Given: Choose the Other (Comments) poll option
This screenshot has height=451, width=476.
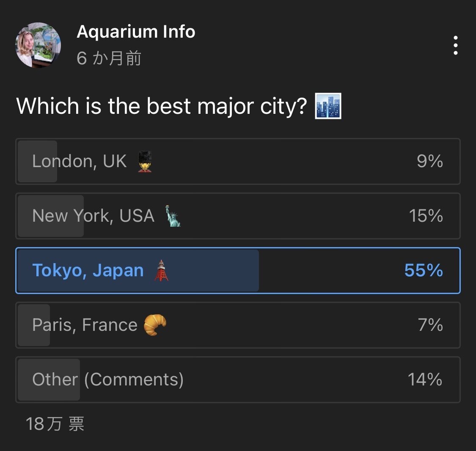Looking at the screenshot, I should tap(238, 379).
